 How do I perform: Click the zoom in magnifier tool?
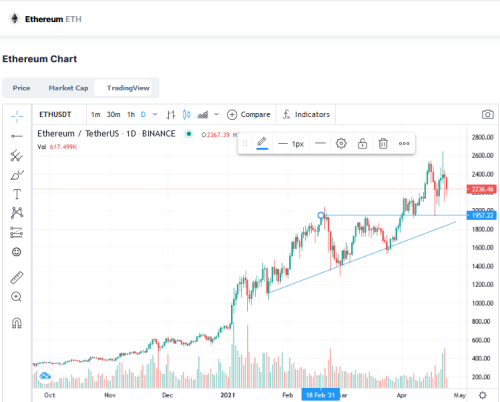(17, 297)
